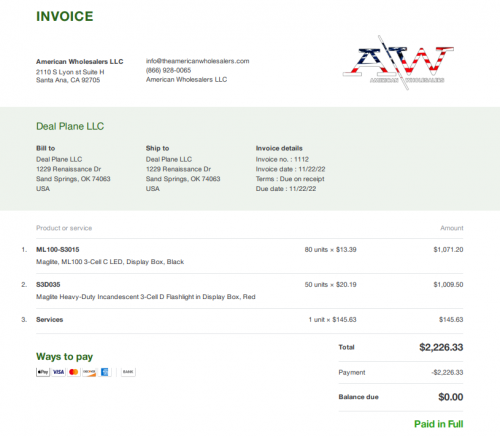Open the info@theamericanwholesalers.com email link
This screenshot has width=500, height=436.
197,61
